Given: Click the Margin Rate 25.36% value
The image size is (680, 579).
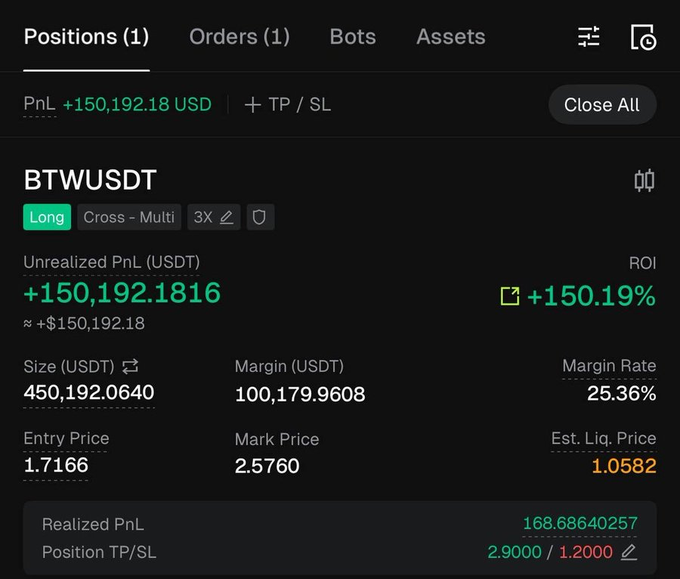Looking at the screenshot, I should [x=621, y=394].
